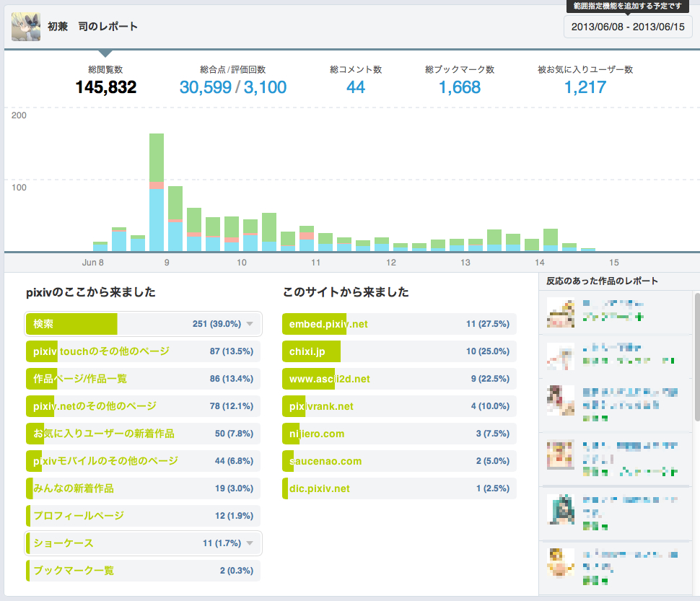Click the www.ascii2d.net referrer link

[329, 379]
